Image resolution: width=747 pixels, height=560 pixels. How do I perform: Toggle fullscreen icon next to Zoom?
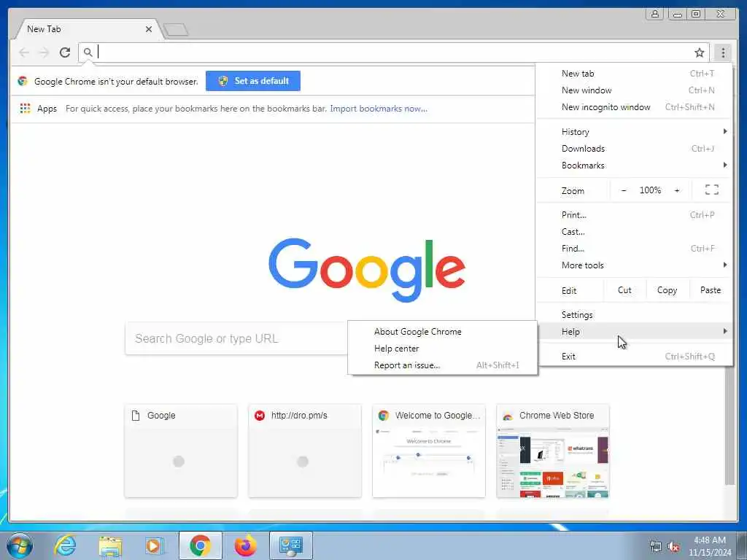712,190
